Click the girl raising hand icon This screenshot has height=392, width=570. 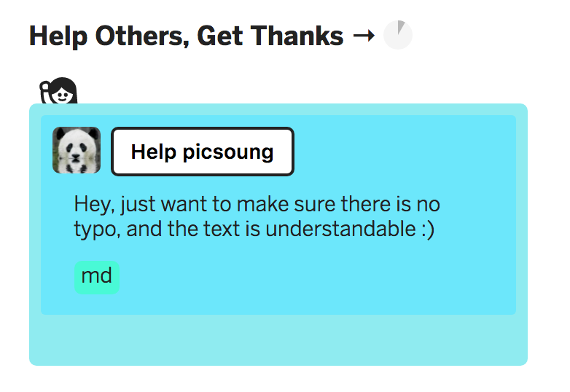coord(59,91)
